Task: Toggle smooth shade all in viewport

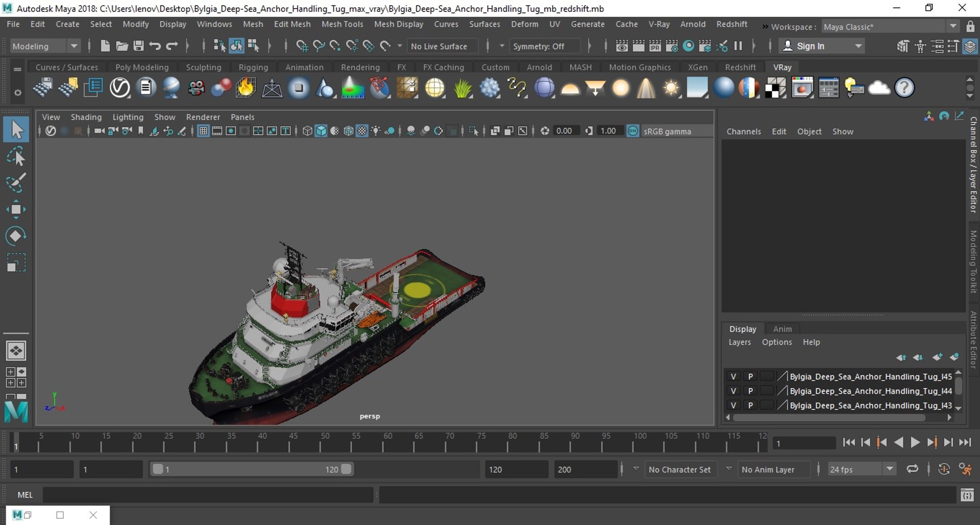Action: coord(321,131)
